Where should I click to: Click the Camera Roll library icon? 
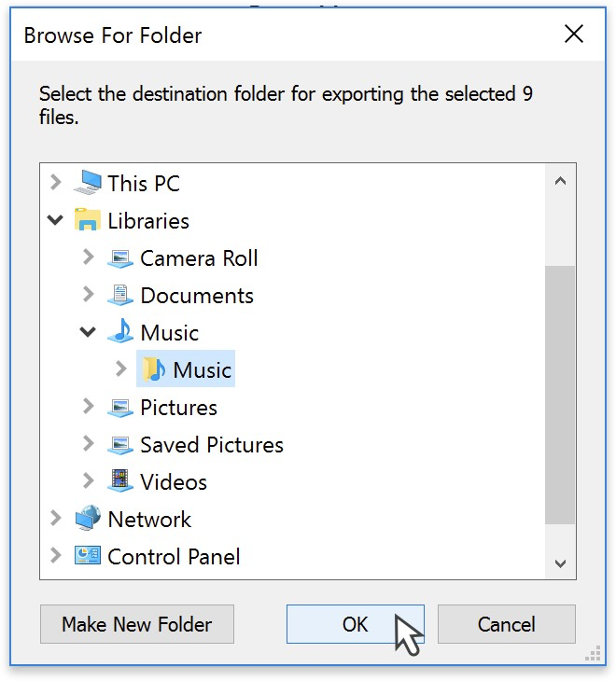click(120, 258)
